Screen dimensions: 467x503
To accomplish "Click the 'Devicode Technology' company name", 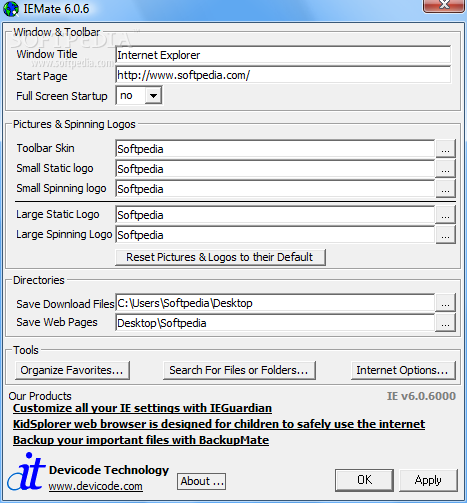I will tap(109, 470).
